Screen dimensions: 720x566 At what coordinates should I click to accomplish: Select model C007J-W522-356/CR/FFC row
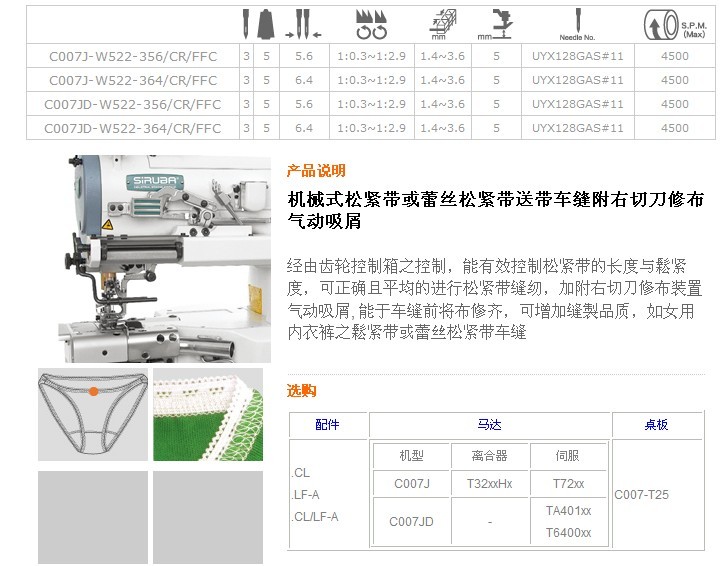pyautogui.click(x=133, y=56)
